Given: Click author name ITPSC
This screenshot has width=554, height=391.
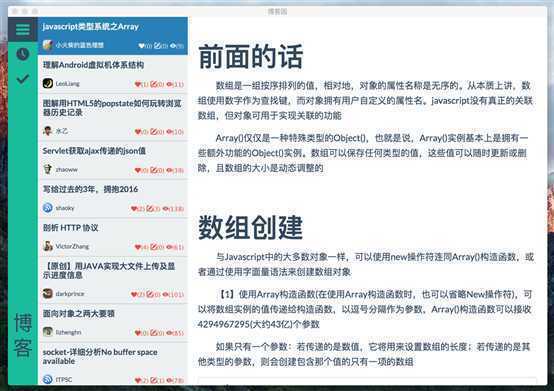Looking at the screenshot, I should click(64, 380).
